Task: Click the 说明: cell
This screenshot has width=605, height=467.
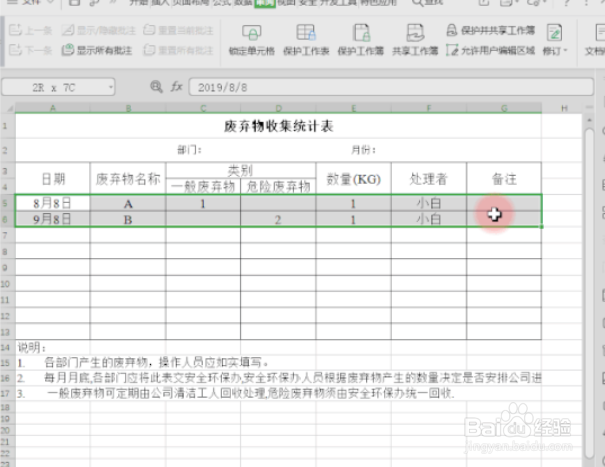Action: (x=52, y=347)
